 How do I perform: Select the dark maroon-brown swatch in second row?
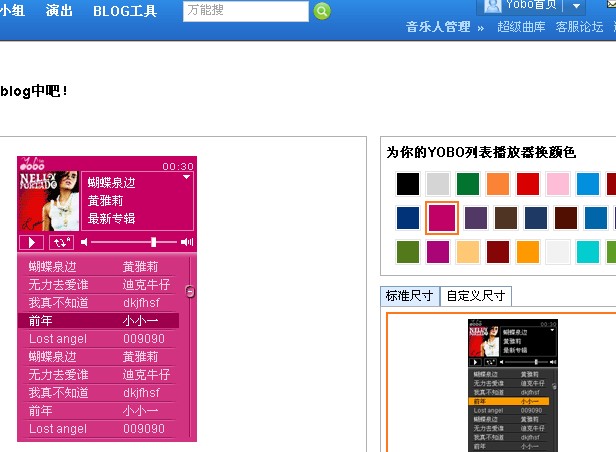pos(566,218)
